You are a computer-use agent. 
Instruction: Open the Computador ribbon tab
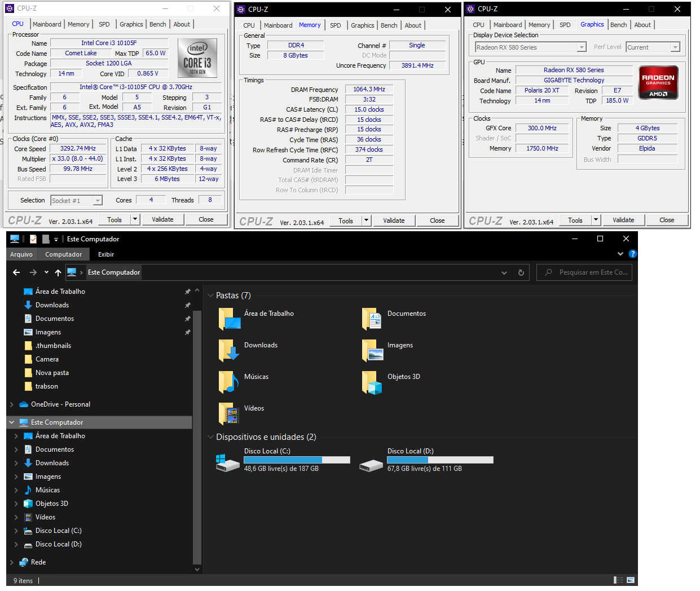click(x=64, y=254)
